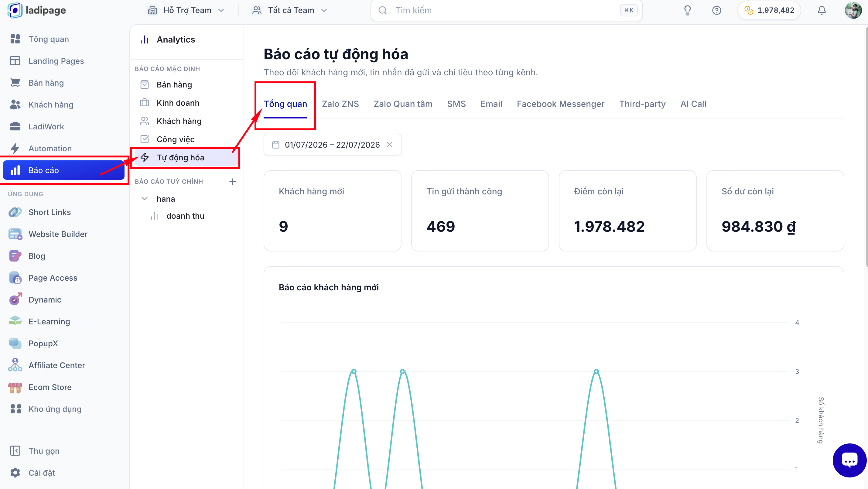Screen dimensions: 868x489
Task: Click the Khách hàng mới card
Action: pos(332,210)
